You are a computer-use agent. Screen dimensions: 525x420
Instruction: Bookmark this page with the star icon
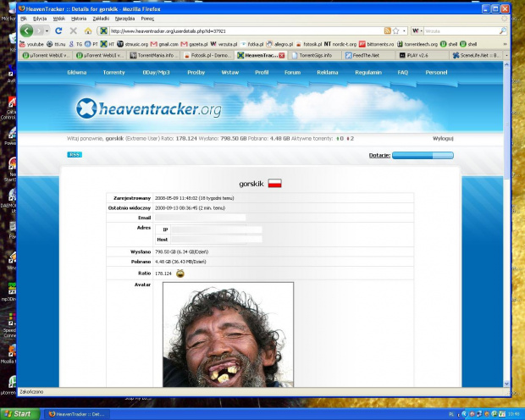396,30
